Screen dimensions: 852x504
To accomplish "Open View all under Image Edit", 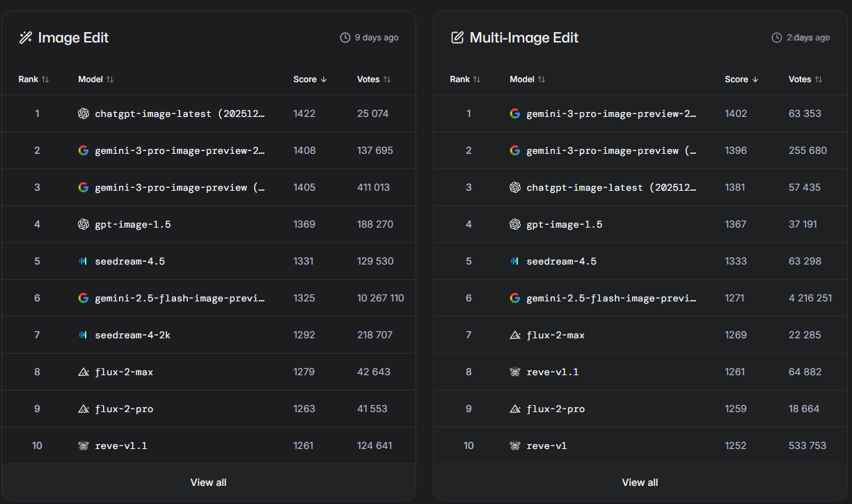I will pyautogui.click(x=208, y=482).
